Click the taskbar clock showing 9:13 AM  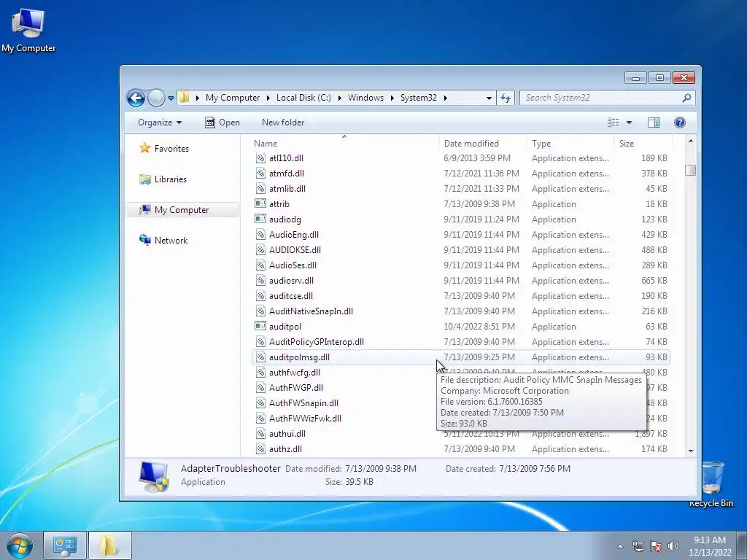click(x=710, y=546)
